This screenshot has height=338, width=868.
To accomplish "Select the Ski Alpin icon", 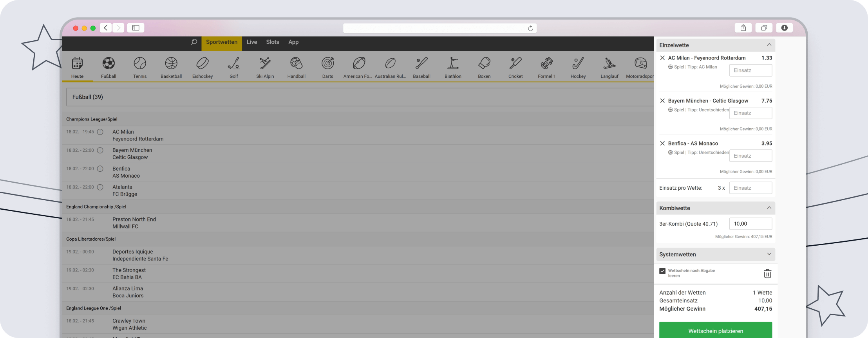I will pos(265,63).
